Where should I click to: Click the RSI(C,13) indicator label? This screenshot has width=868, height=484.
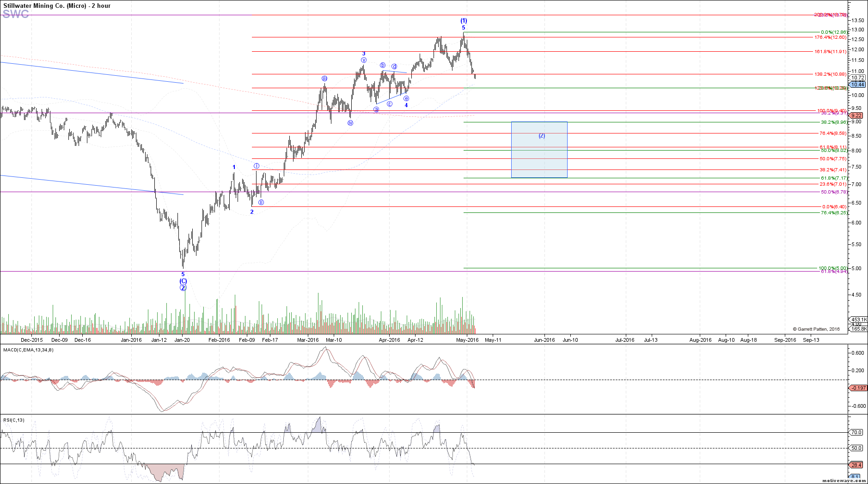[14, 420]
